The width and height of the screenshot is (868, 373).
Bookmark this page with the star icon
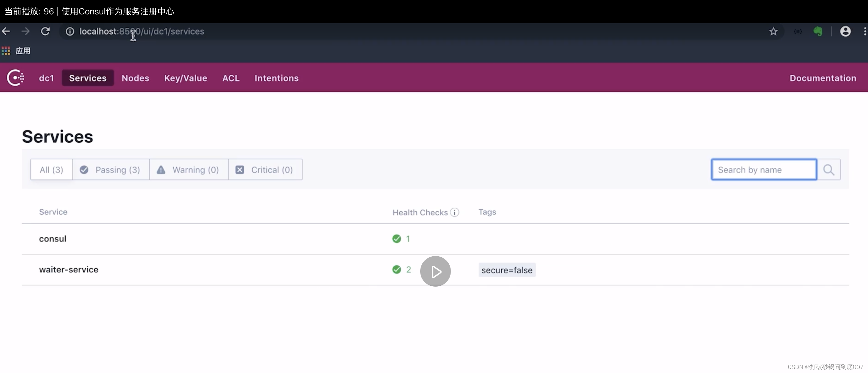[773, 31]
